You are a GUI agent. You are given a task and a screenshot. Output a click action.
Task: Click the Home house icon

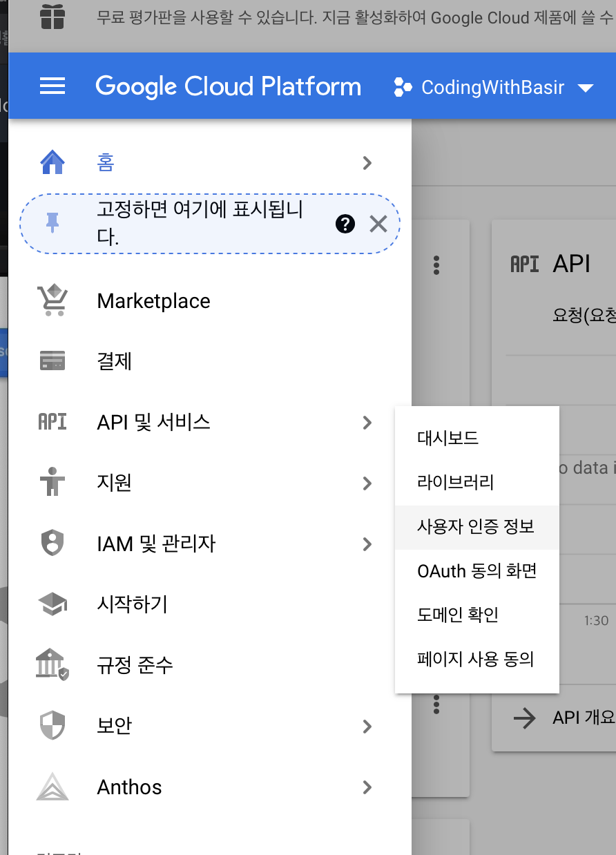point(53,163)
